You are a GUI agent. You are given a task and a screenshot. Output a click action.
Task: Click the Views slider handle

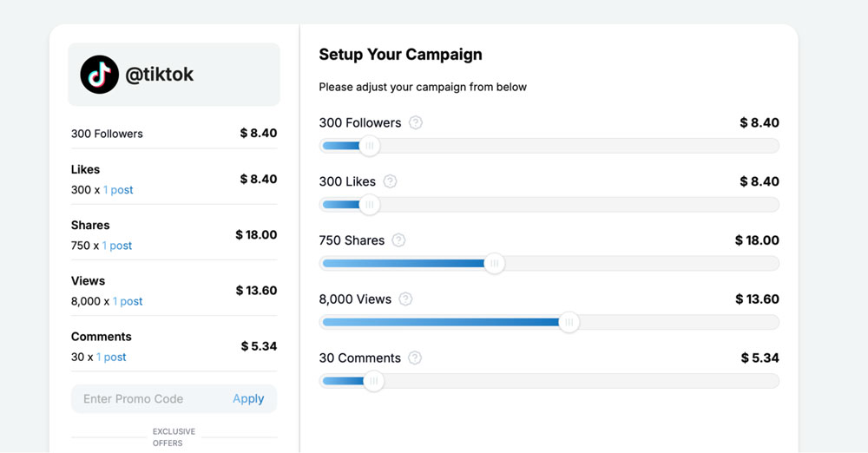click(569, 323)
